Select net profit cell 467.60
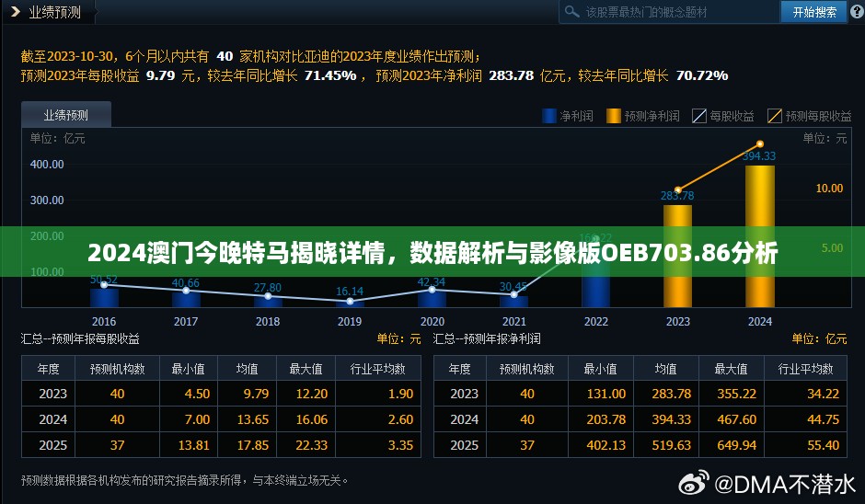 tap(736, 419)
